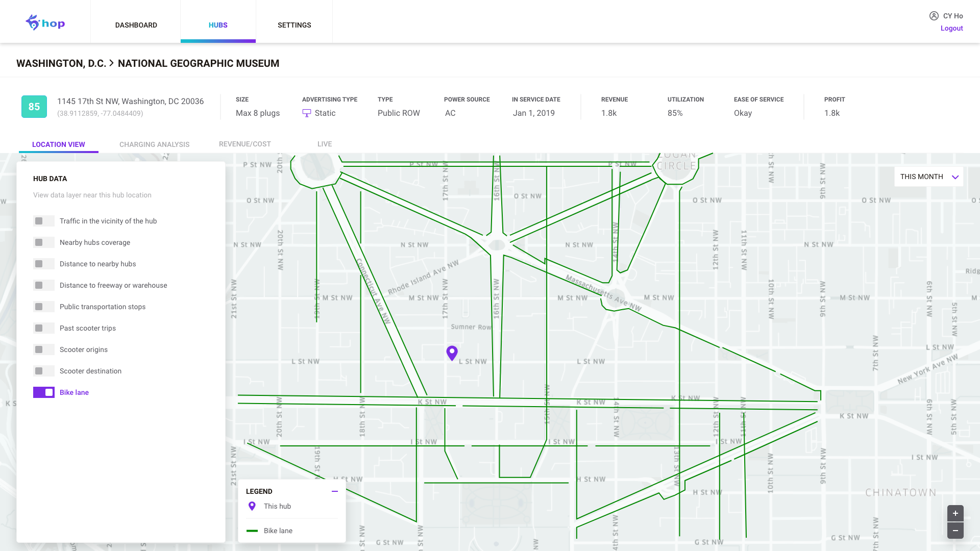Click Rhode Island Ave NW map label

(x=423, y=278)
